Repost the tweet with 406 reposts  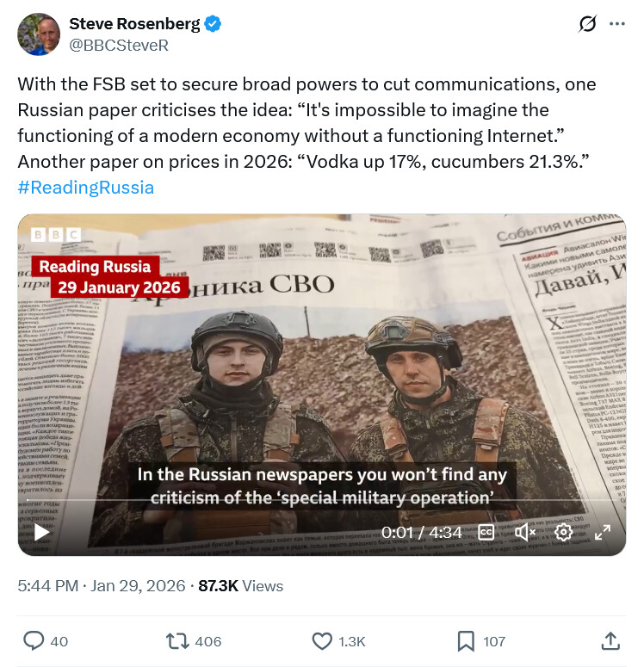click(177, 641)
